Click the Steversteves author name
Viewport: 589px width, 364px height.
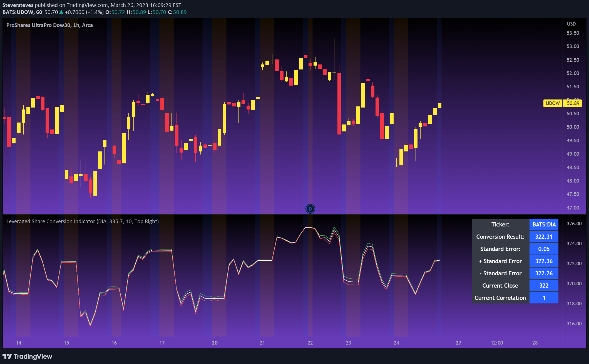coord(18,5)
